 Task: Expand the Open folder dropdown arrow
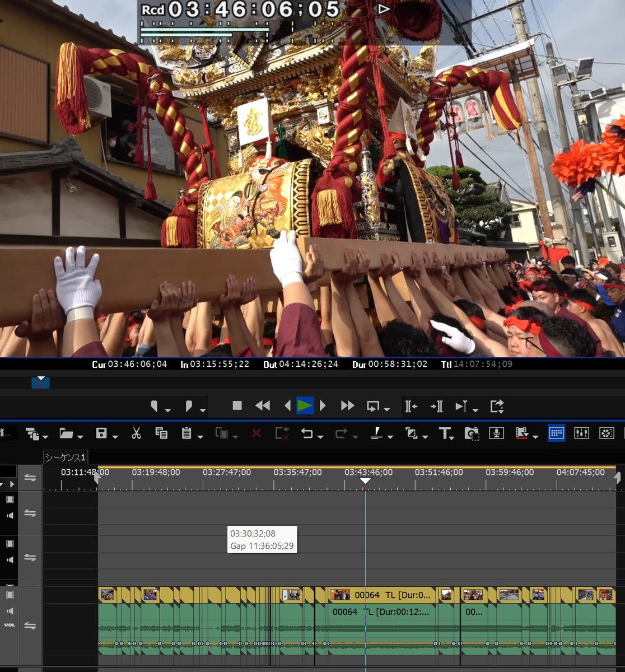click(81, 436)
